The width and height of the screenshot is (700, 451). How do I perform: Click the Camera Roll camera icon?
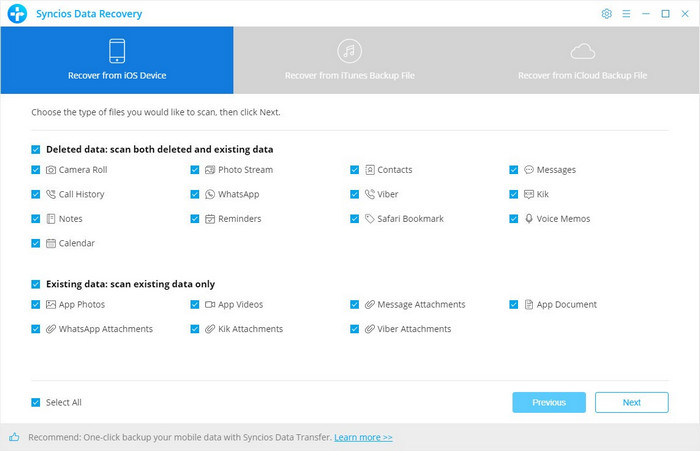pyautogui.click(x=51, y=170)
